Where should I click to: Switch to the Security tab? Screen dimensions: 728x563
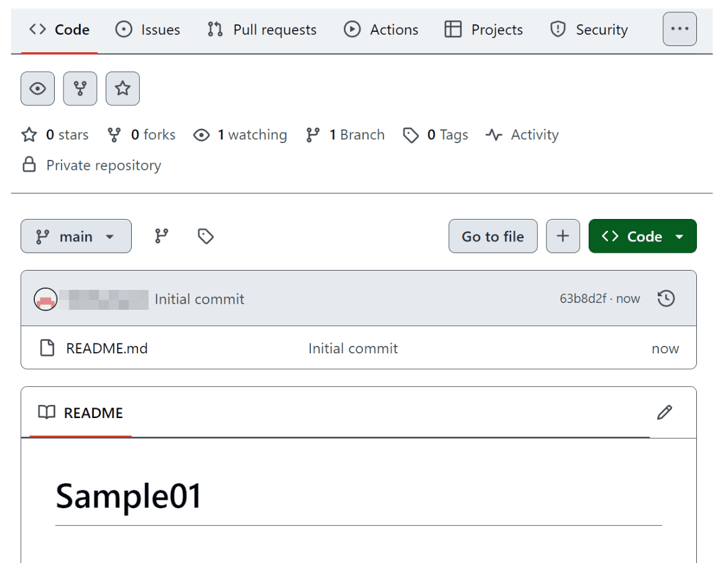coord(589,30)
